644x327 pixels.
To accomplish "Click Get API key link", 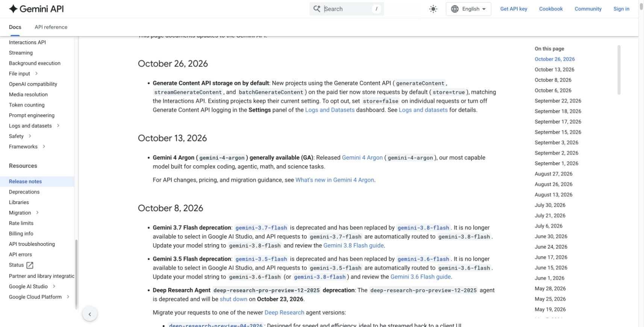I will pyautogui.click(x=514, y=9).
